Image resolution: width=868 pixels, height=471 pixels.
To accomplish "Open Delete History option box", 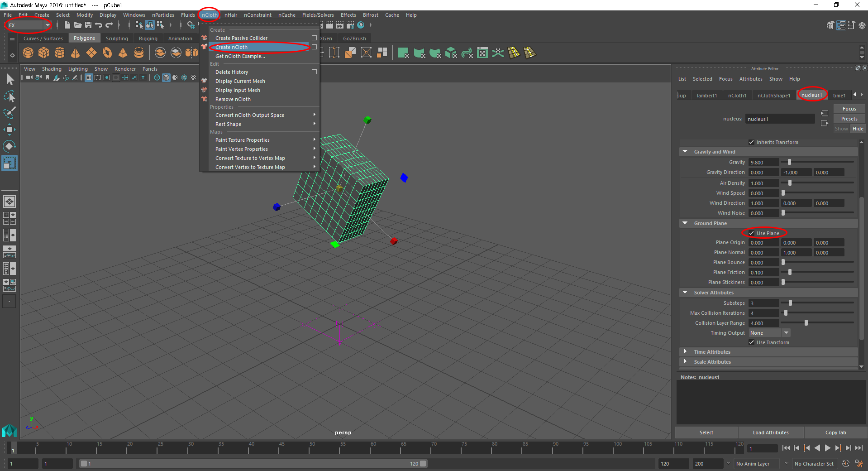I will click(x=314, y=72).
